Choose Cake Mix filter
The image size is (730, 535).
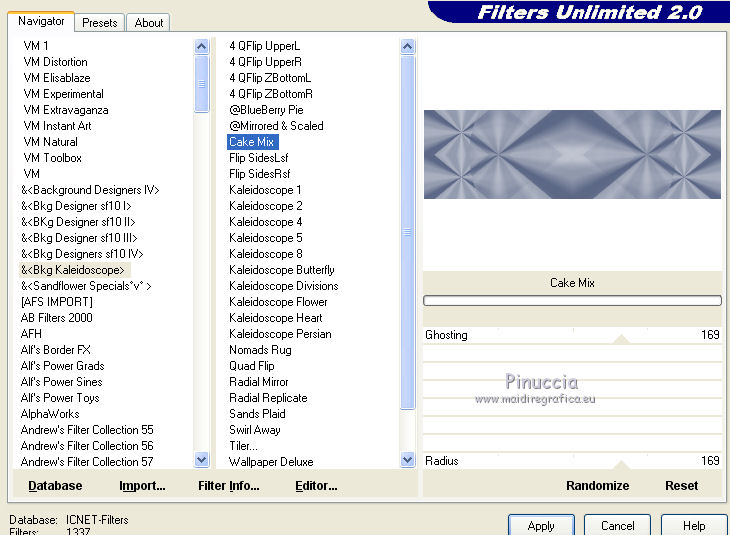(251, 142)
